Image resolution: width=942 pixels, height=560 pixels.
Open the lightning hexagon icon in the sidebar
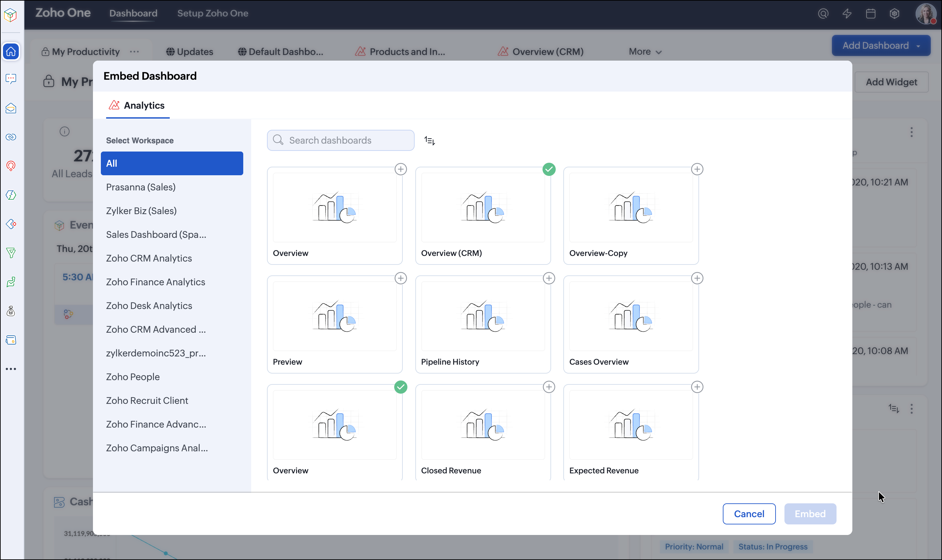click(11, 195)
